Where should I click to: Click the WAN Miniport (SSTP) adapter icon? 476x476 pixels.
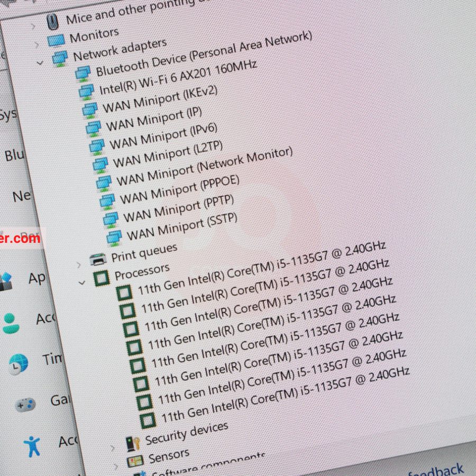click(114, 238)
